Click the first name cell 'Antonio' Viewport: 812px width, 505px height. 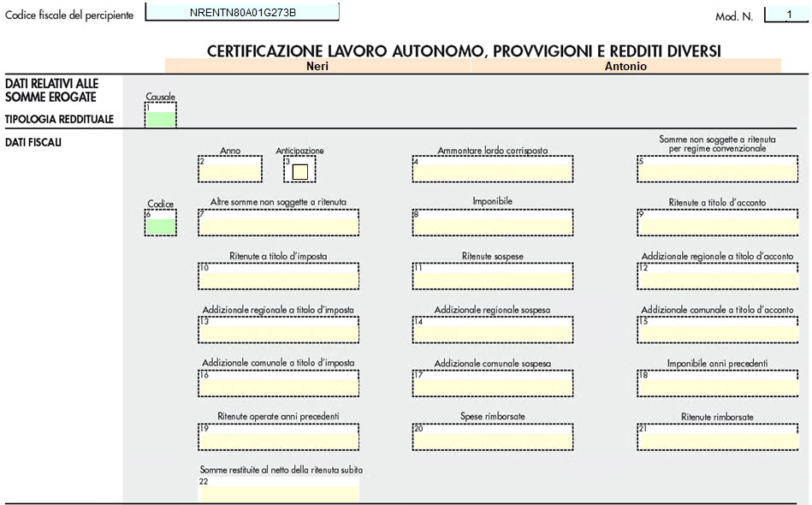point(625,66)
